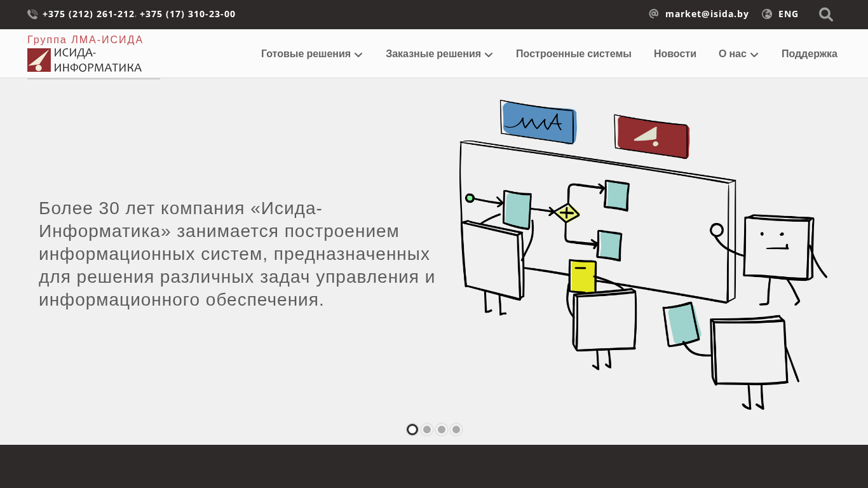Open the search magnifier icon
This screenshot has height=488, width=868.
pyautogui.click(x=826, y=15)
